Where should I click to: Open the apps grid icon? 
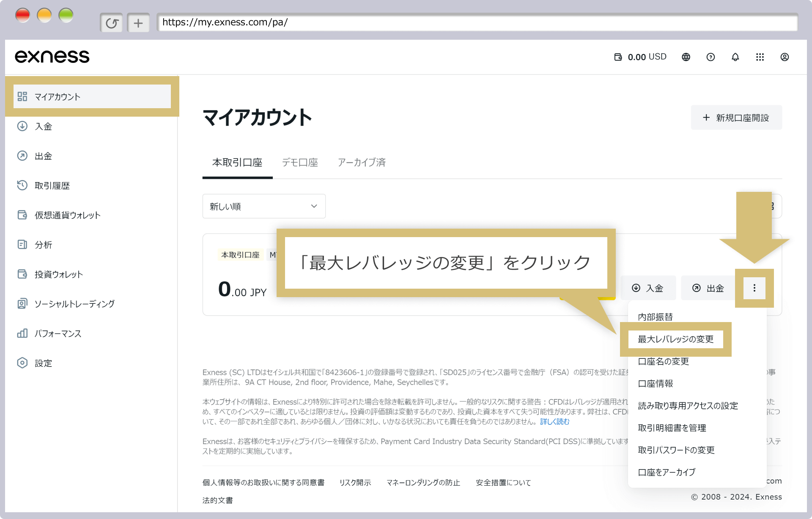[760, 57]
